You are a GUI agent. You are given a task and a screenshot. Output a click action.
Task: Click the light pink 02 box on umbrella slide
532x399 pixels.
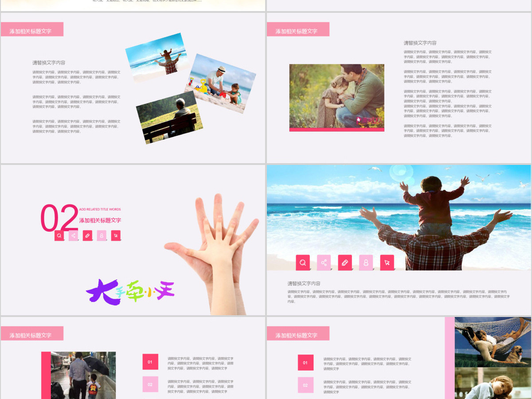pyautogui.click(x=150, y=384)
